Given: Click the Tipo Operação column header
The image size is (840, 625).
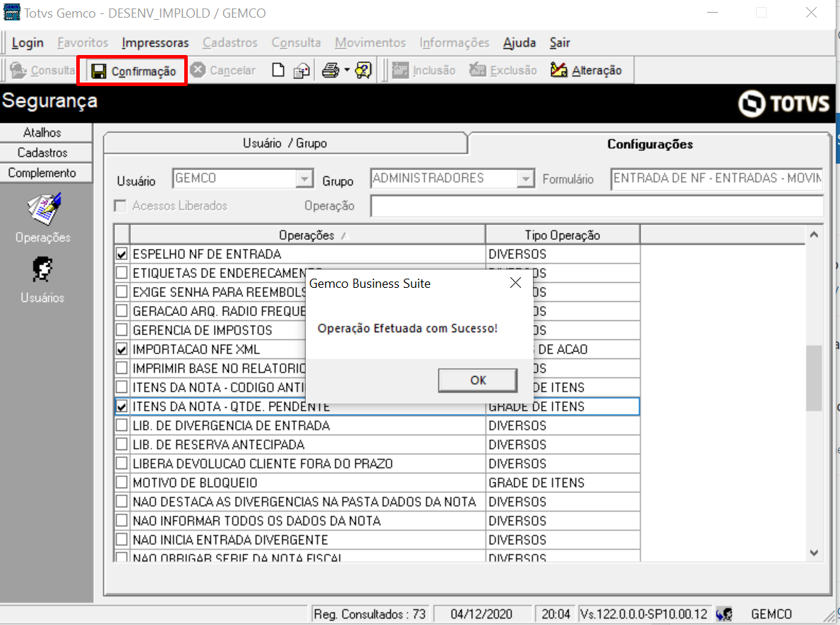Looking at the screenshot, I should tap(563, 235).
